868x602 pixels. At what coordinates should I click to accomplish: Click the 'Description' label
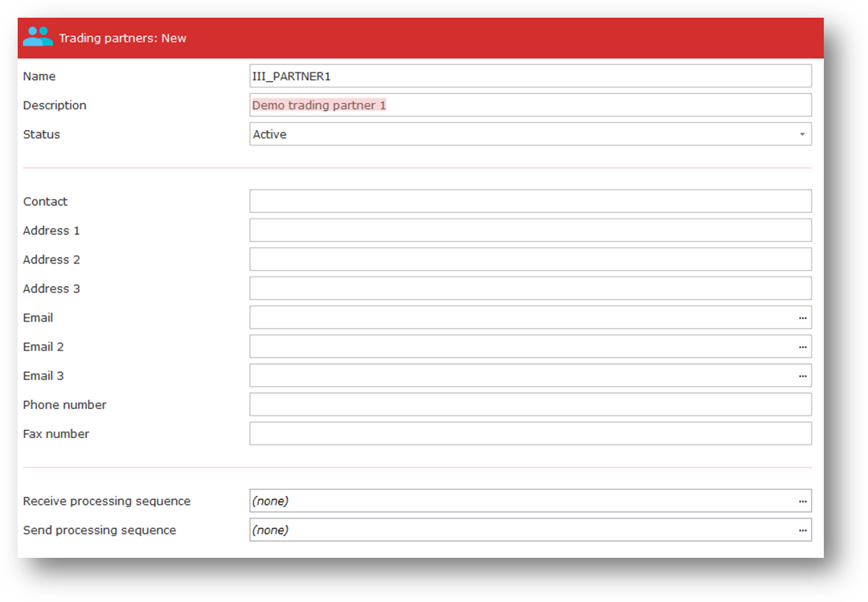click(x=55, y=105)
